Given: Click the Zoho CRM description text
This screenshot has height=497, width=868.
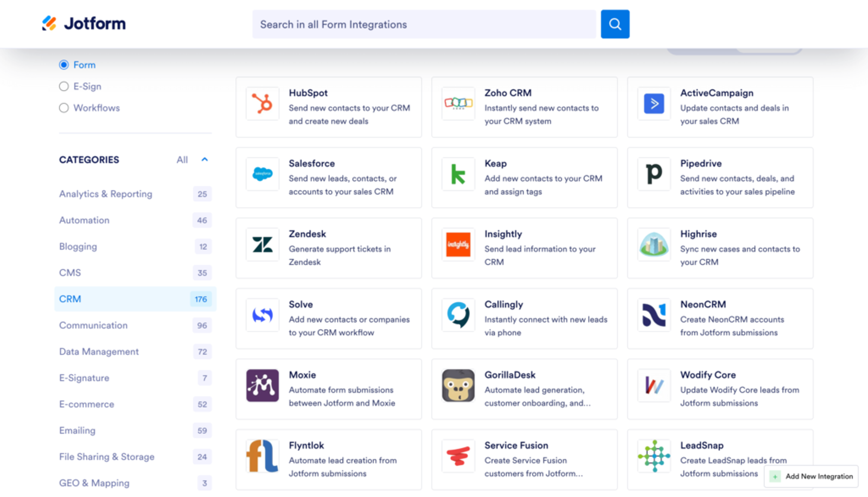Looking at the screenshot, I should [x=541, y=114].
